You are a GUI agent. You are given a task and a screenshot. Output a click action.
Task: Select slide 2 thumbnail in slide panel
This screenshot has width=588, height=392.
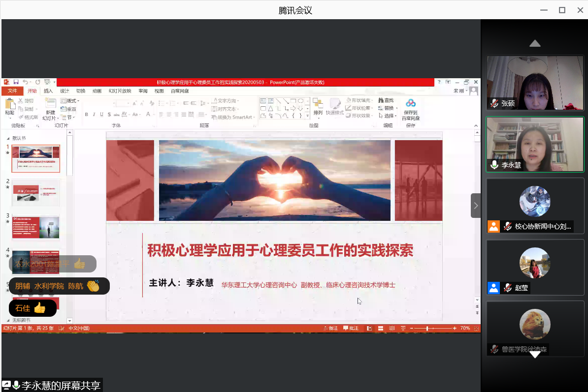35,192
